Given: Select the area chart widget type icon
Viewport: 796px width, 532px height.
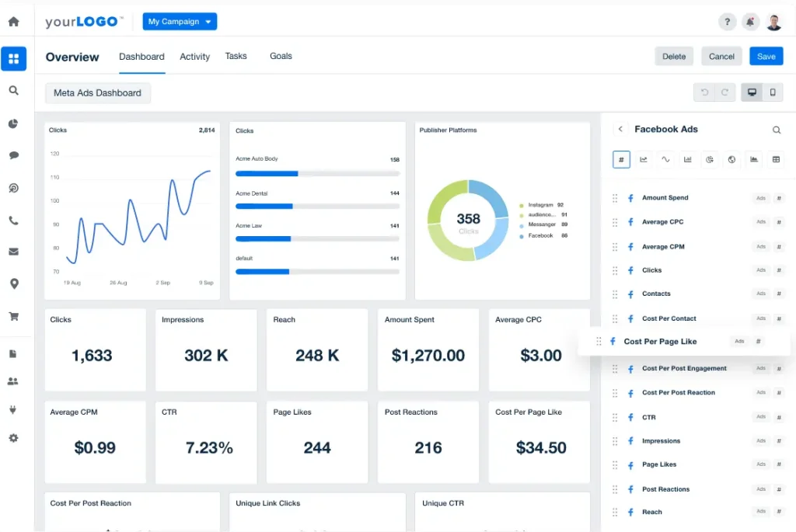Looking at the screenshot, I should click(x=754, y=159).
